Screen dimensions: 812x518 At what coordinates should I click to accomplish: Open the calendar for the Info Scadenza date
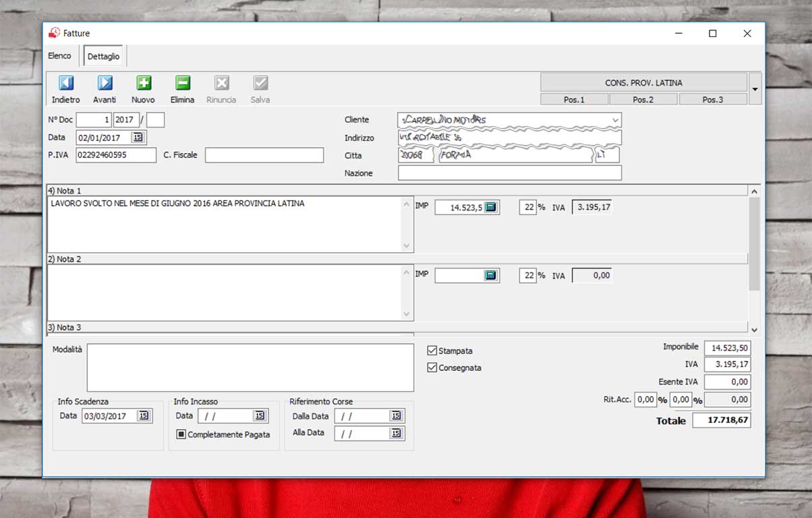click(143, 416)
